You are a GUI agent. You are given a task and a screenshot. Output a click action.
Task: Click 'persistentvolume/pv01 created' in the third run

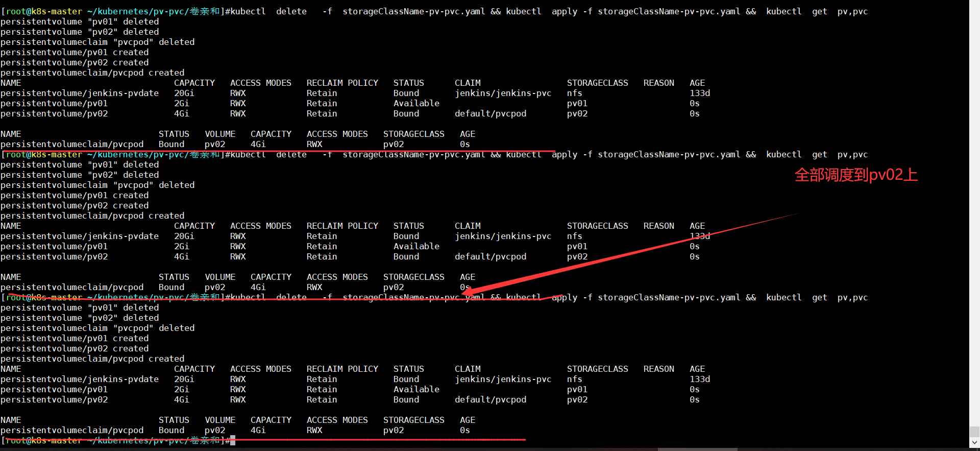(75, 338)
